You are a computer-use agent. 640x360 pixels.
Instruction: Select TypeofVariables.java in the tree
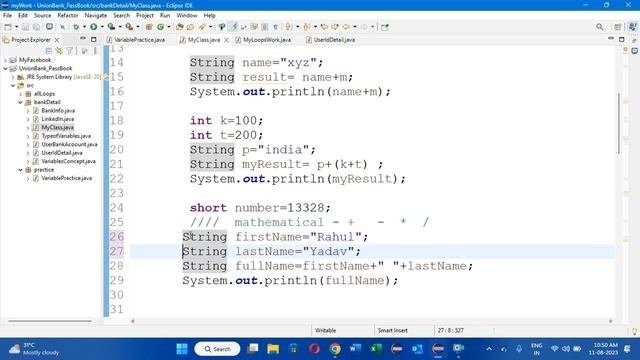[66, 136]
